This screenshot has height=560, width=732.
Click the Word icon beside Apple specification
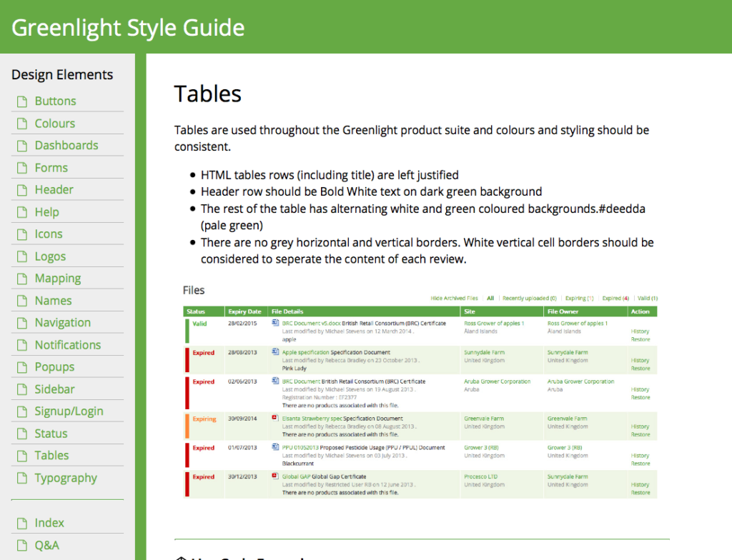274,352
